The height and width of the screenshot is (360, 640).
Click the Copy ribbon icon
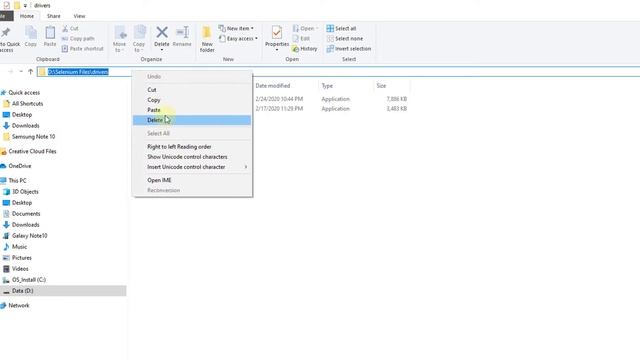pos(31,32)
